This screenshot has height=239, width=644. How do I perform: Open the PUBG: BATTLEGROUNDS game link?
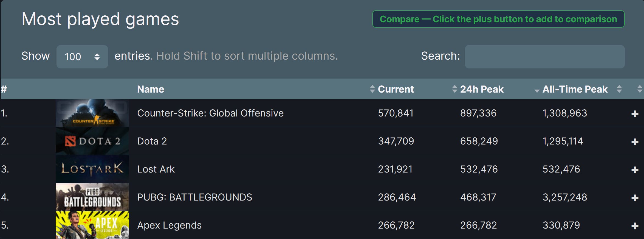coord(194,197)
